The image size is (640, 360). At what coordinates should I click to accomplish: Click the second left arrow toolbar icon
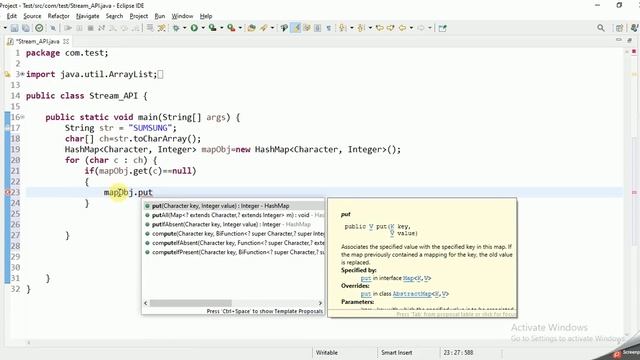click(391, 28)
